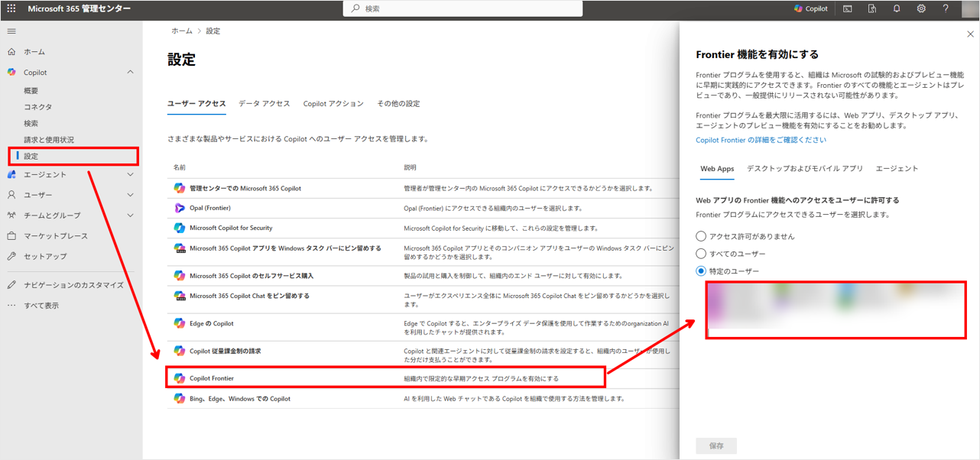
Task: Open Cloud Shell icon in header
Action: coord(848,8)
